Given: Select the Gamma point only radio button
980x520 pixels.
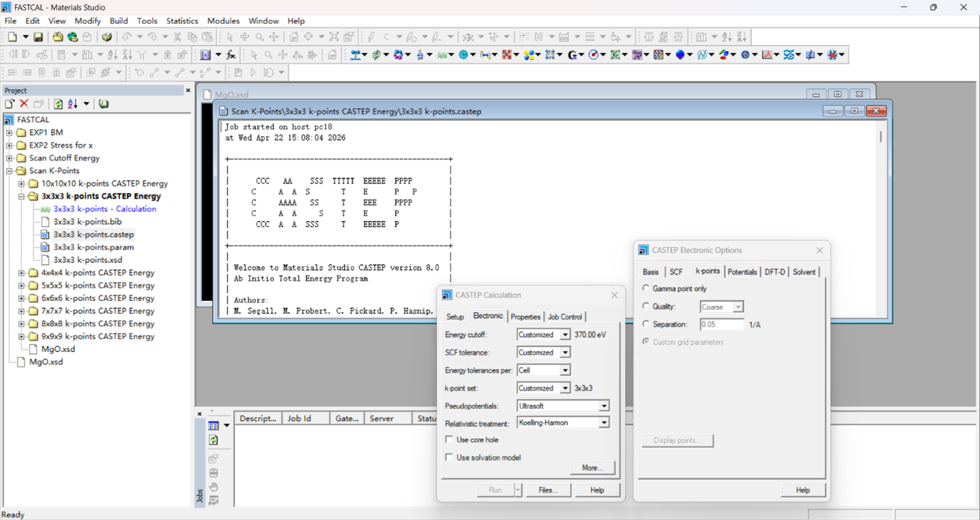Looking at the screenshot, I should tap(646, 289).
